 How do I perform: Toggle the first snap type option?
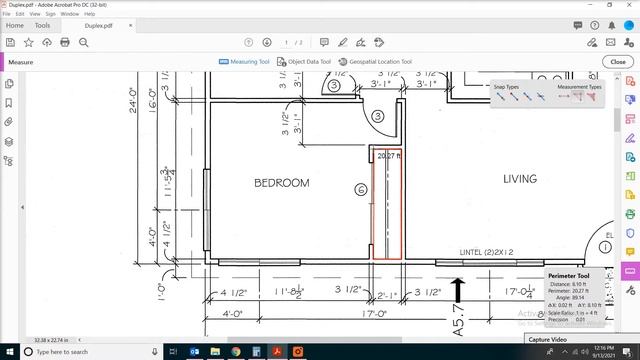coord(500,97)
